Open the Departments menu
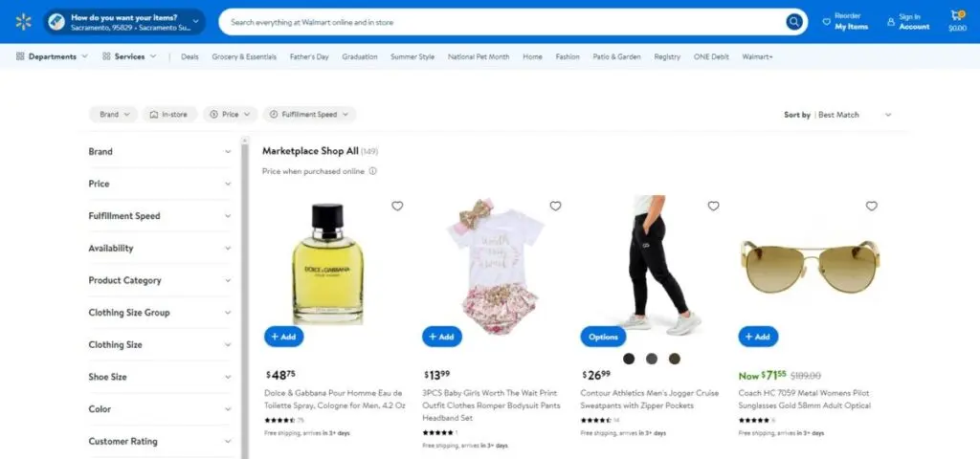The height and width of the screenshot is (459, 980). point(52,56)
